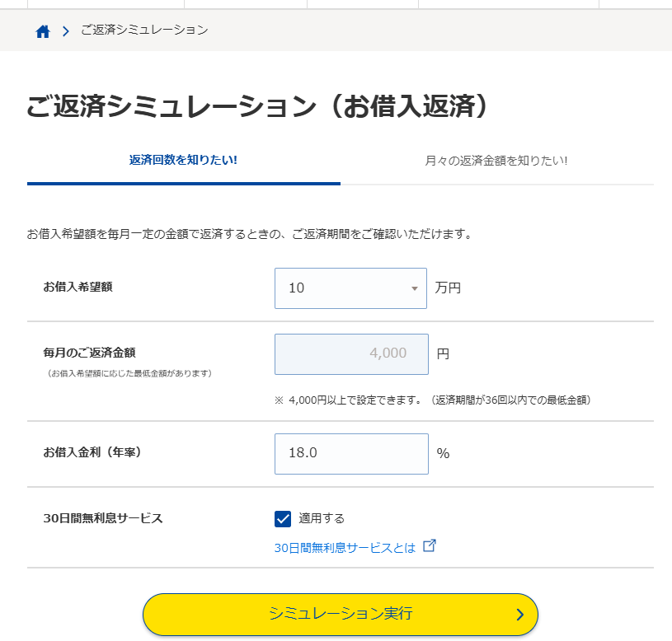This screenshot has height=641, width=672.
Task: Click the dropdown caret in the お借入希望額 field
Action: (414, 288)
